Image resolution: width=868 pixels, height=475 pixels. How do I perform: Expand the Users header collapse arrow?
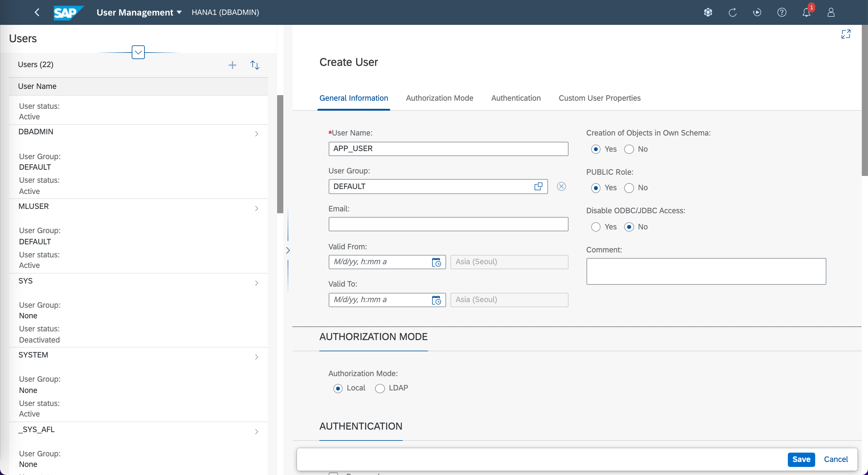click(x=138, y=52)
